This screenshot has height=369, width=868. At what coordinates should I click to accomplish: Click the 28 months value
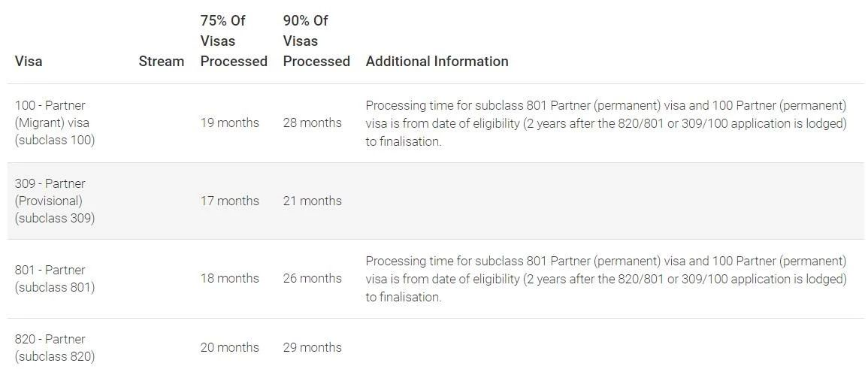point(312,122)
